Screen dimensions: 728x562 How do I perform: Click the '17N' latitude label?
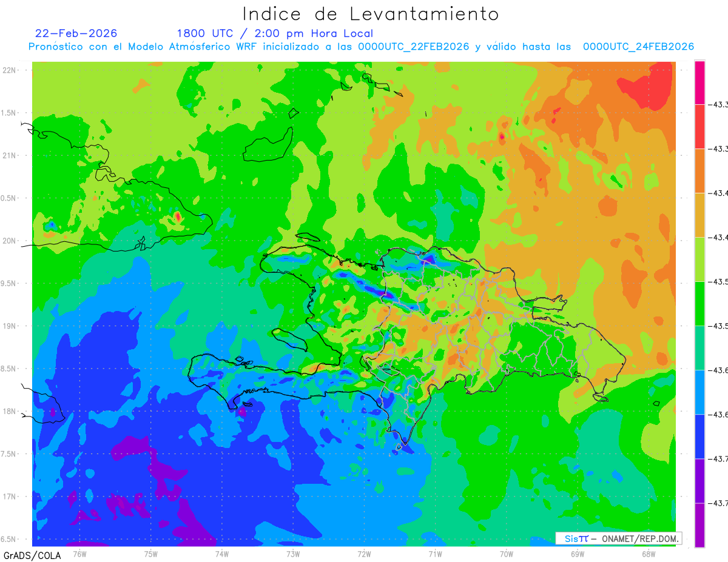(10, 497)
